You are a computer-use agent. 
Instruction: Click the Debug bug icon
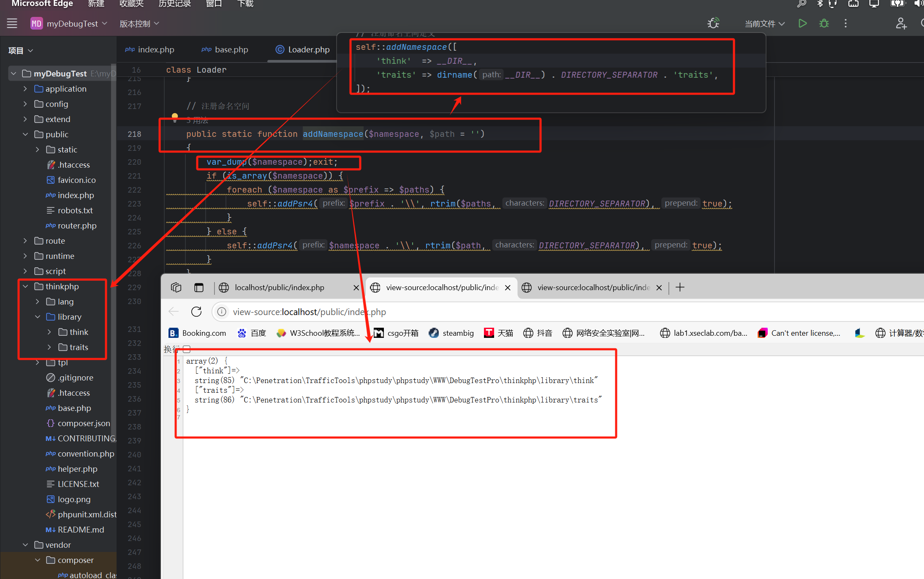(x=824, y=24)
